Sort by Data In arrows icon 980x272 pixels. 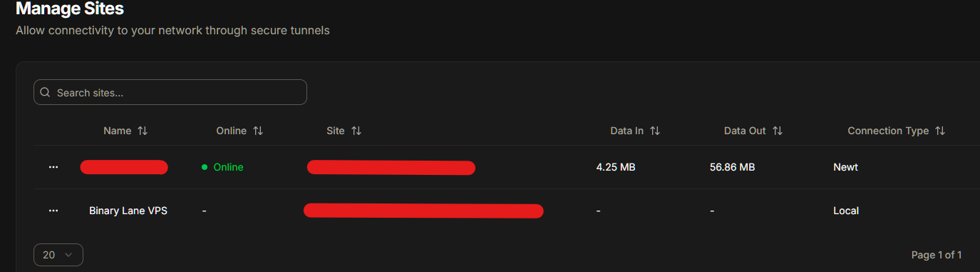click(655, 131)
